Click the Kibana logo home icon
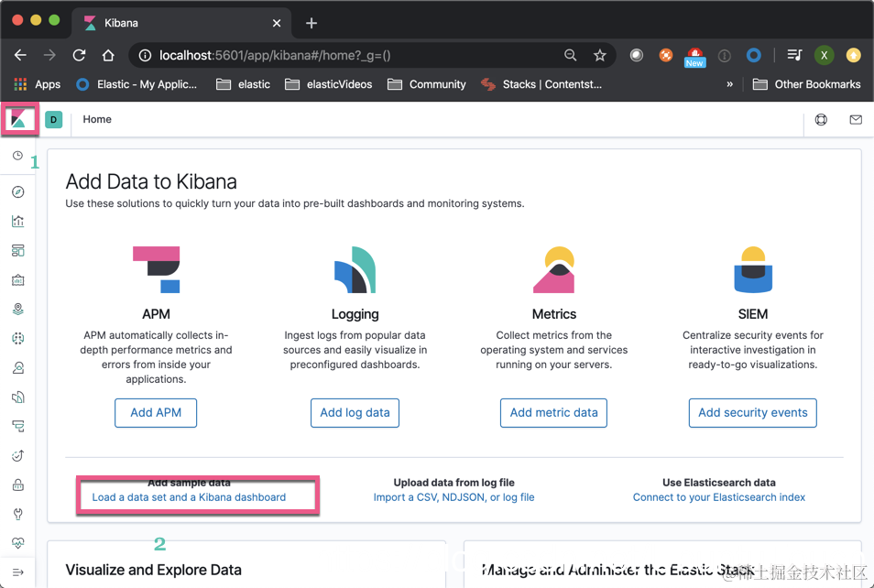Screen dimensions: 874x588 coord(18,119)
